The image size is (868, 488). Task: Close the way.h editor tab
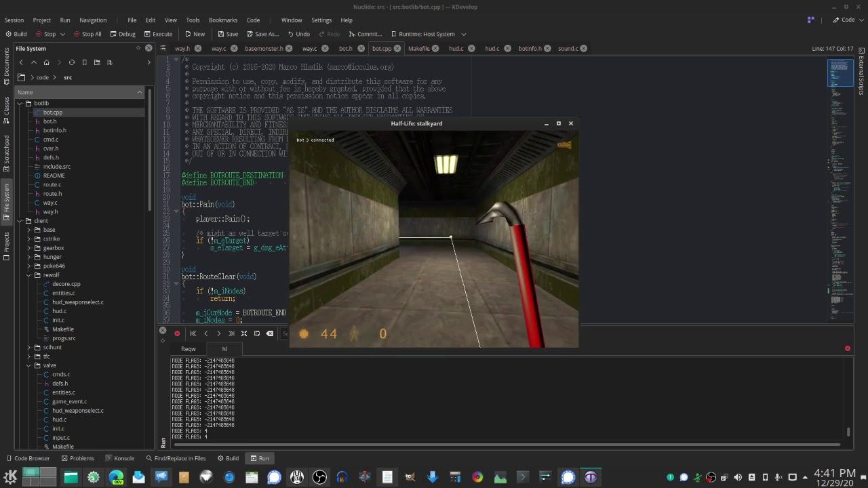coord(198,48)
